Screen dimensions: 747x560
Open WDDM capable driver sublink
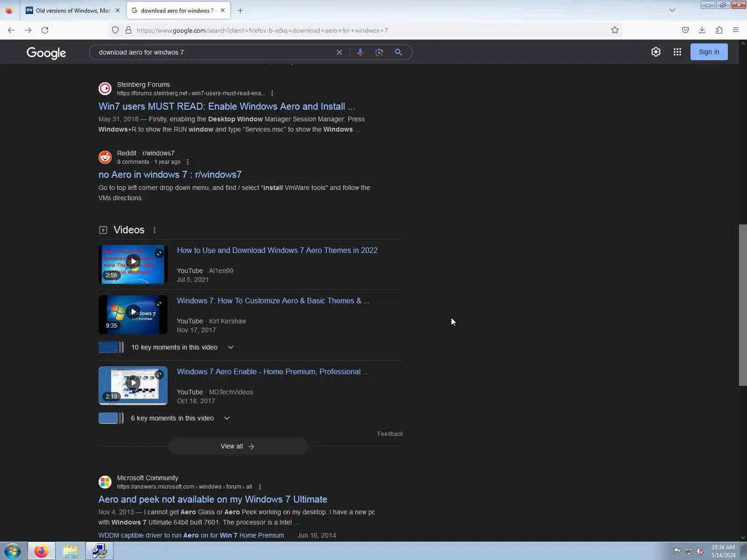click(x=191, y=535)
